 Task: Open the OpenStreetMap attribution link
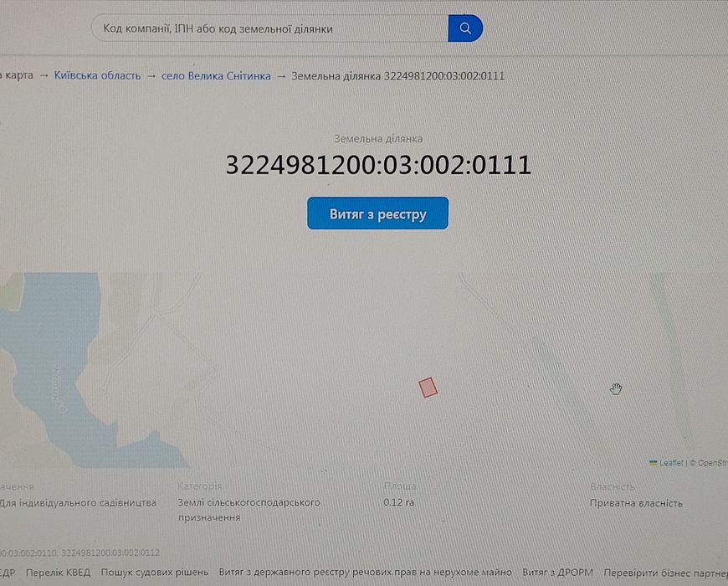pos(712,462)
